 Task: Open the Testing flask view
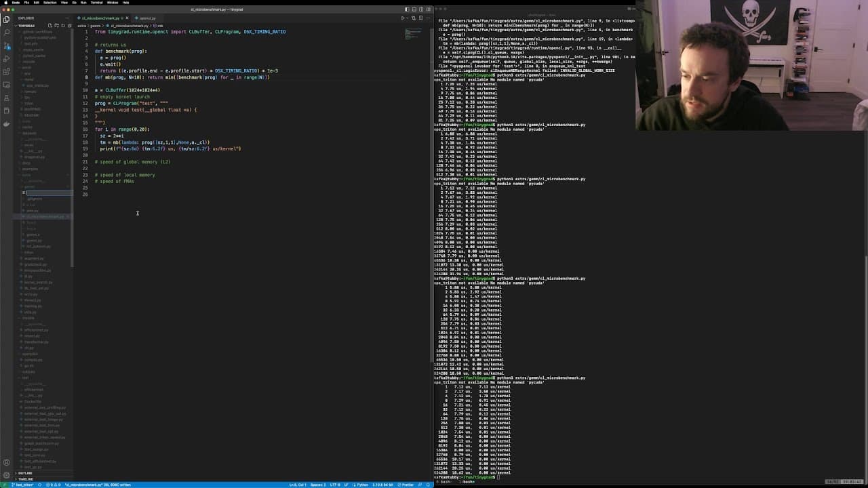click(7, 98)
